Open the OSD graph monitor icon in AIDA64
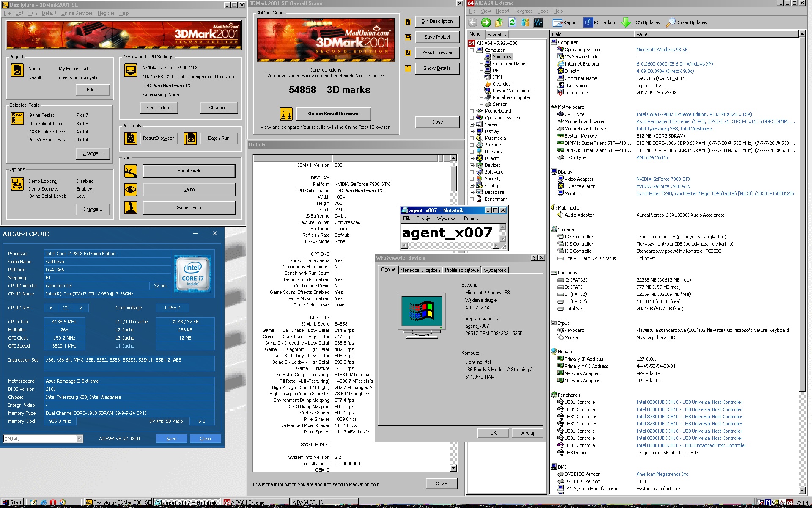This screenshot has height=508, width=812. (x=538, y=22)
